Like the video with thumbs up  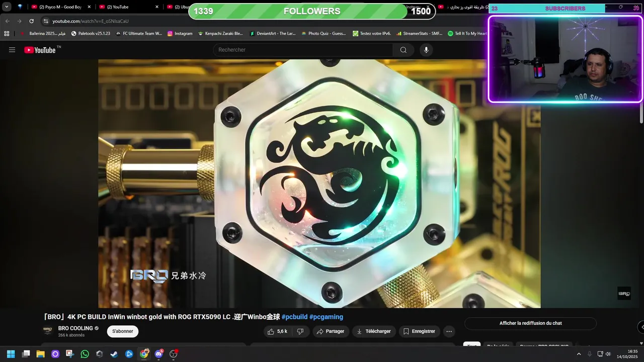(277, 331)
